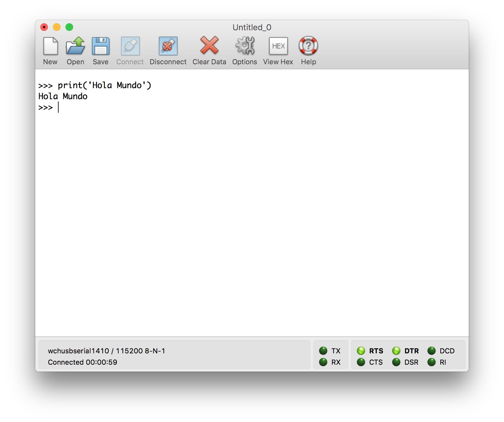Click the RI status LED
This screenshot has height=422, width=504.
[432, 362]
